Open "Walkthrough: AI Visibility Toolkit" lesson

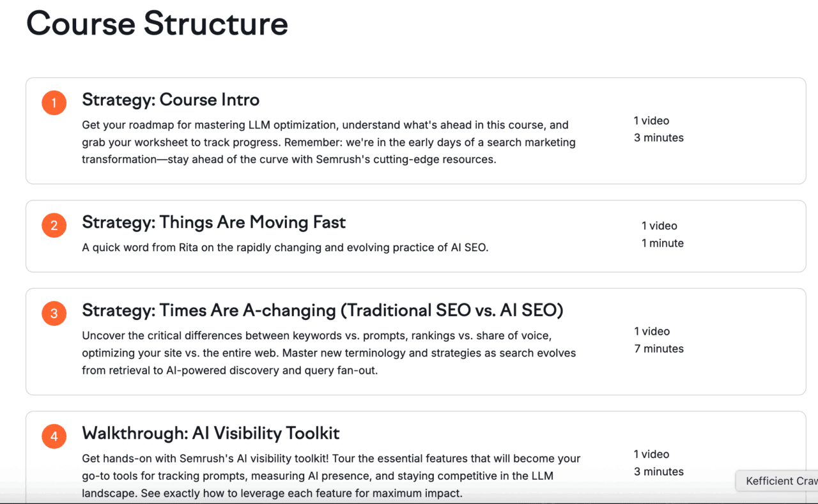pos(210,432)
